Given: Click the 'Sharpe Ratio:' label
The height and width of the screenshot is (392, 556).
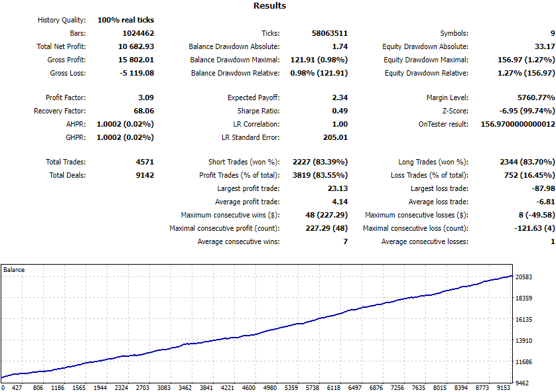Looking at the screenshot, I should coord(259,111).
